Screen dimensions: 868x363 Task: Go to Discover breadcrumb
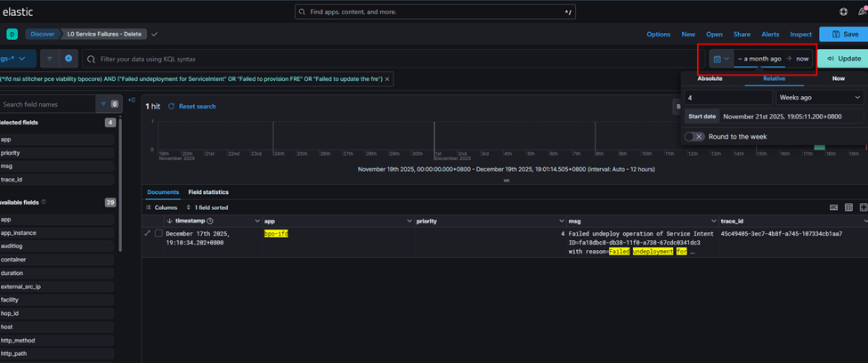42,35
